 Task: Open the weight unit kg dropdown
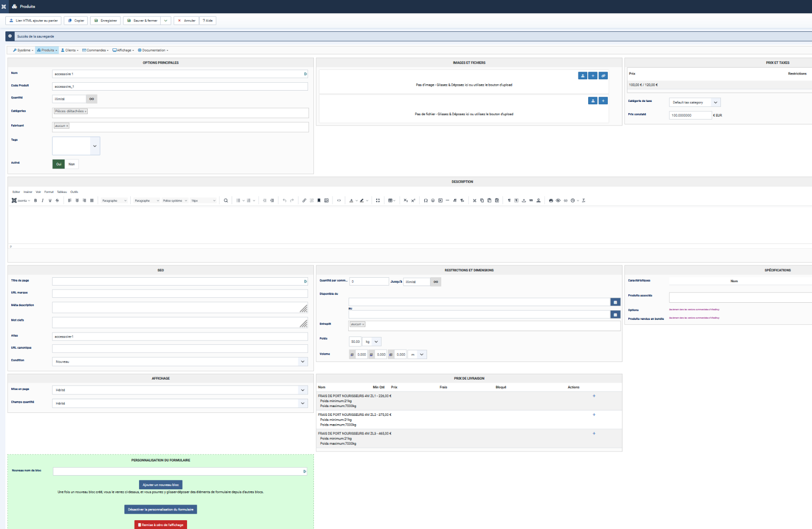pos(372,341)
